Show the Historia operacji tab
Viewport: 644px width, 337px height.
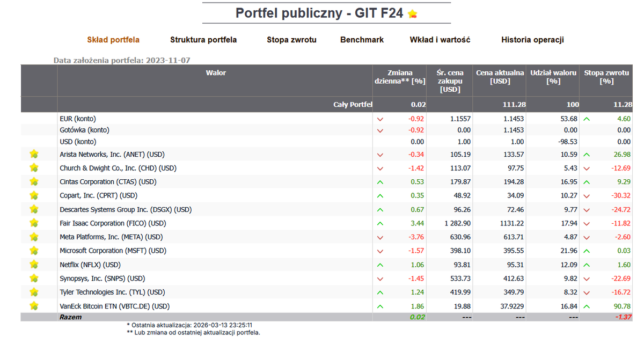(x=532, y=40)
